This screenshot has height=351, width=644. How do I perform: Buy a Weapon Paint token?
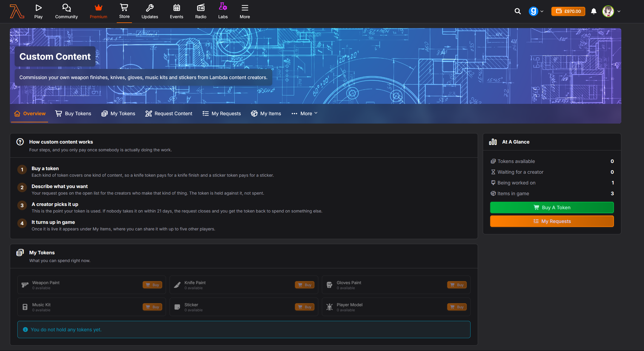pos(152,285)
